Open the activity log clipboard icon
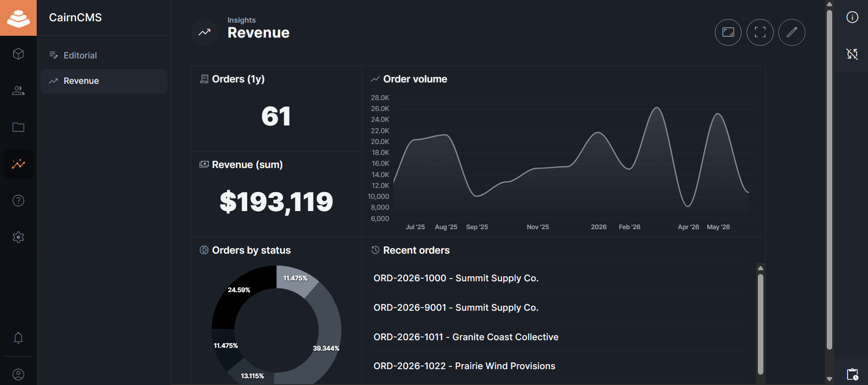 (x=852, y=374)
